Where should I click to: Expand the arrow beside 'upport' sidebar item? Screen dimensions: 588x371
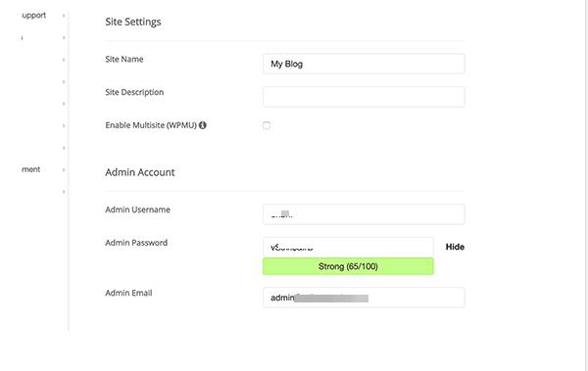point(64,16)
